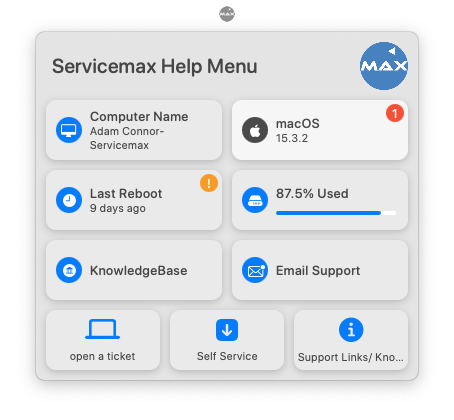Launch Self Service from the bottom row
This screenshot has width=454, height=420.
[227, 340]
